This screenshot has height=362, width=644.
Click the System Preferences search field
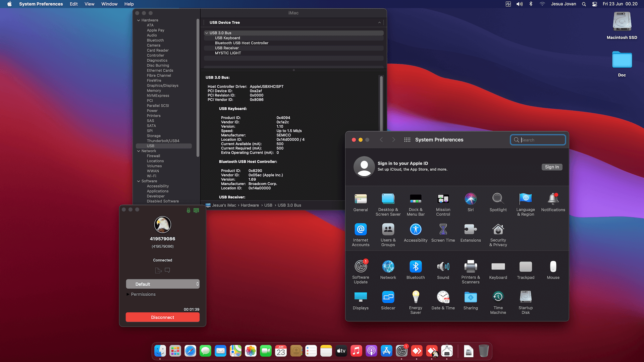point(538,139)
